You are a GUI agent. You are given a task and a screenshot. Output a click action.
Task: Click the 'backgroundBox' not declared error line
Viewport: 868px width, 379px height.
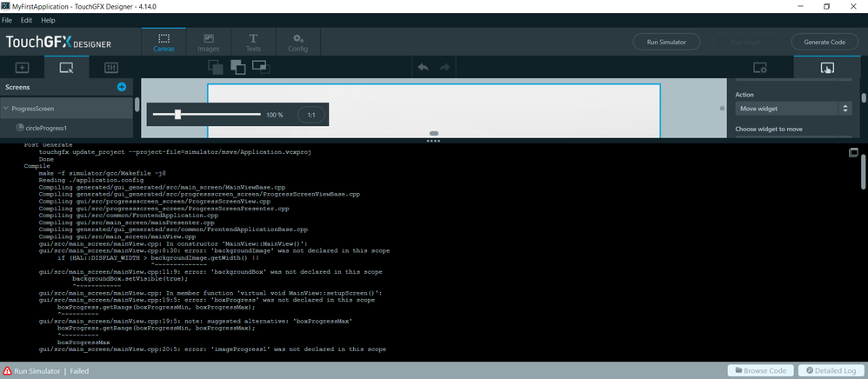click(x=210, y=272)
